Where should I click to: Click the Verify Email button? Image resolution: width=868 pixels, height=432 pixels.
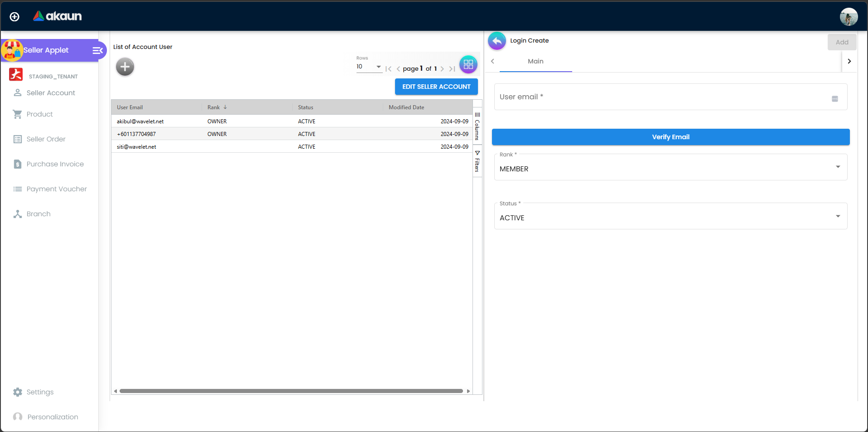[x=670, y=137]
